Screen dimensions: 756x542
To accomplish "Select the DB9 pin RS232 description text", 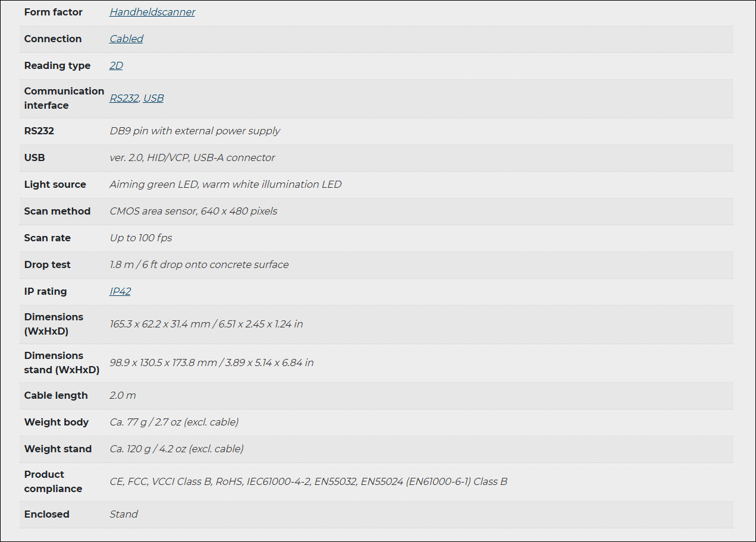I will coord(195,131).
